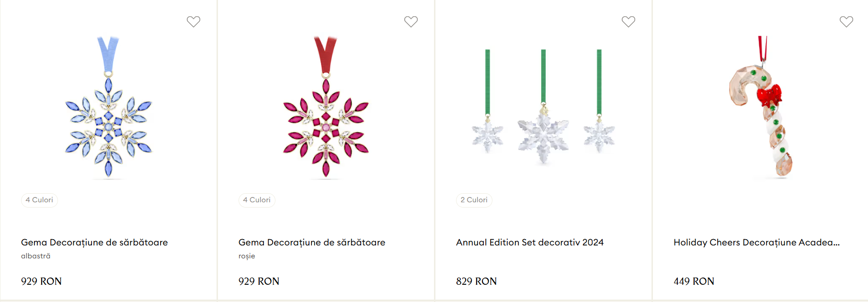This screenshot has height=302, width=868.
Task: View the candy cane ornament image
Action: click(761, 108)
